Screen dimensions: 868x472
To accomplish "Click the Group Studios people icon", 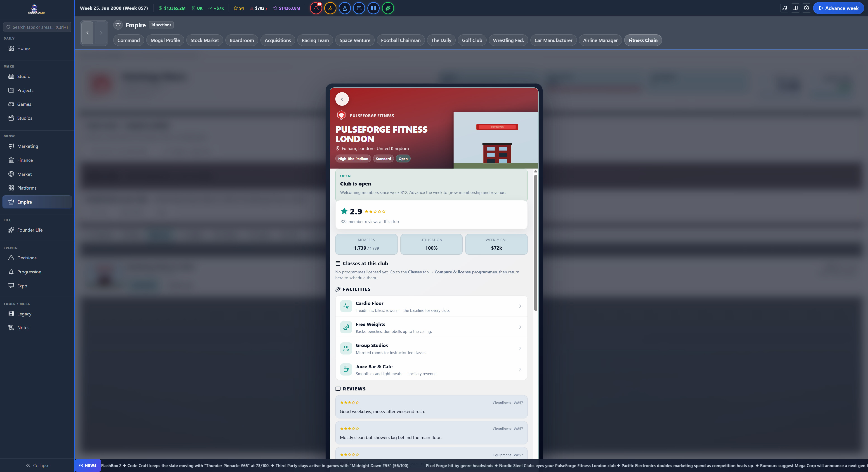I will [346, 348].
